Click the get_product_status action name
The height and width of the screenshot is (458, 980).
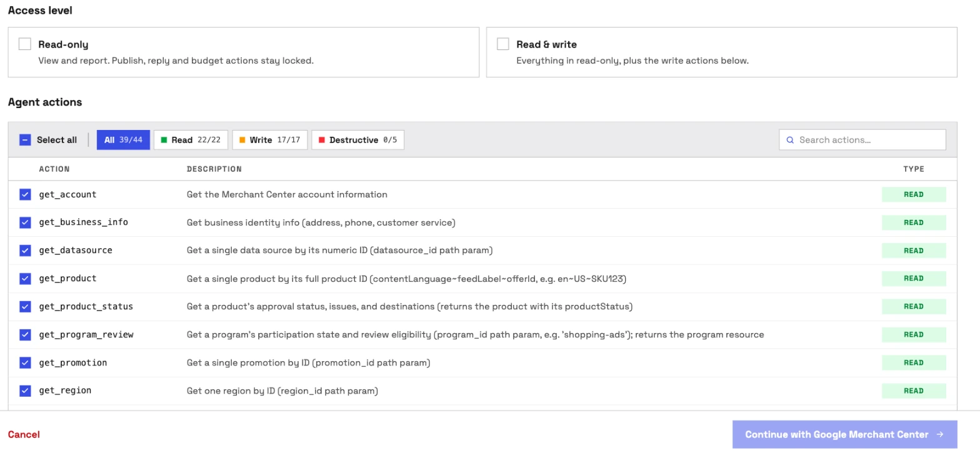click(86, 306)
